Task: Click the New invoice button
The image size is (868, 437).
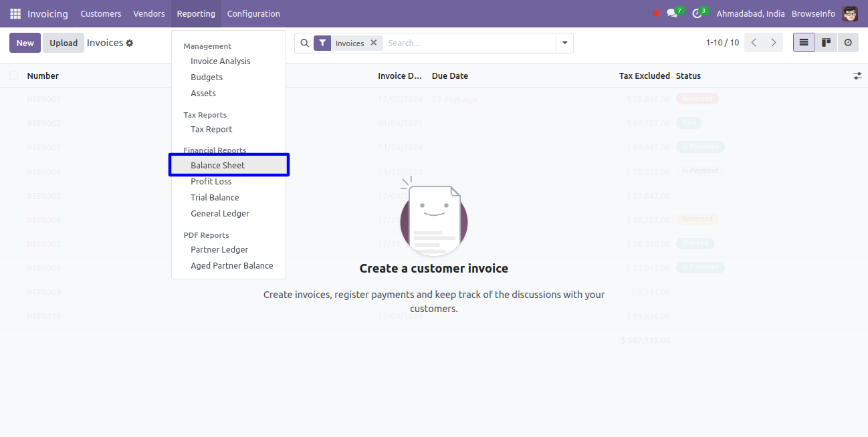Action: tap(25, 43)
